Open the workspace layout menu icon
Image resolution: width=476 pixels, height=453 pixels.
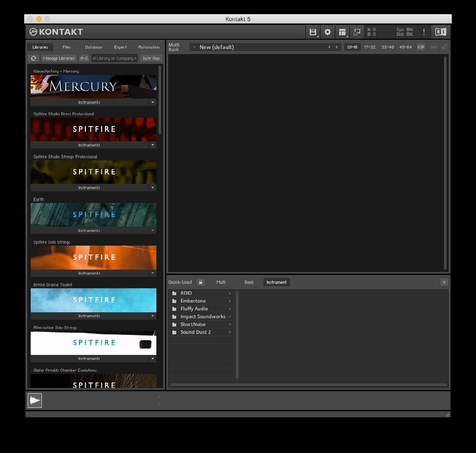[x=343, y=32]
